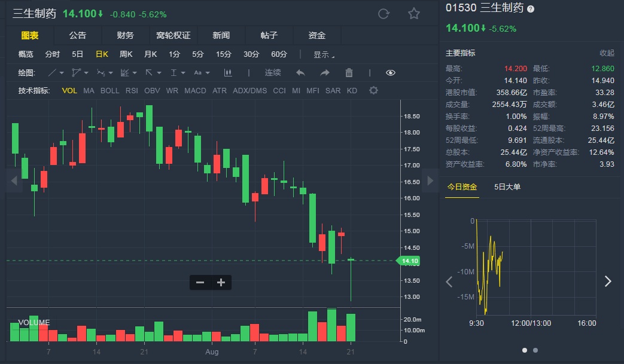Click the undo drawing arrow
Viewport: 624px width, 364px height.
300,73
